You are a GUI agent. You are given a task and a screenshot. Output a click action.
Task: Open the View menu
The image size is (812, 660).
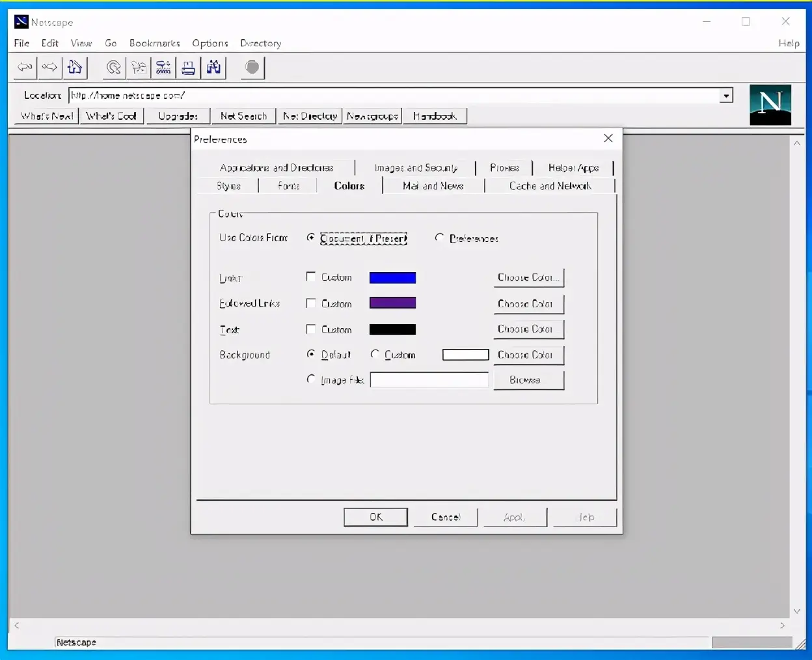coord(81,43)
